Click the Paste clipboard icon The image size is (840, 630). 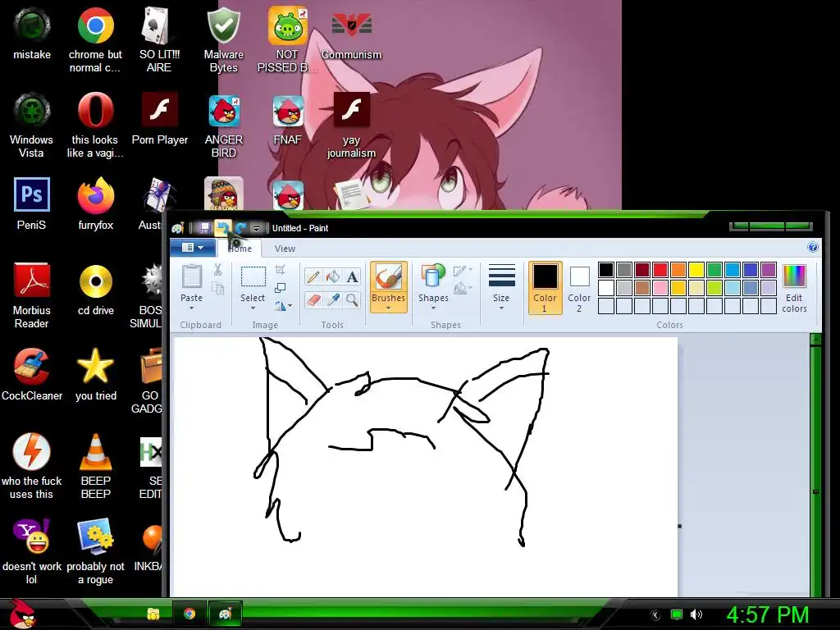click(191, 277)
